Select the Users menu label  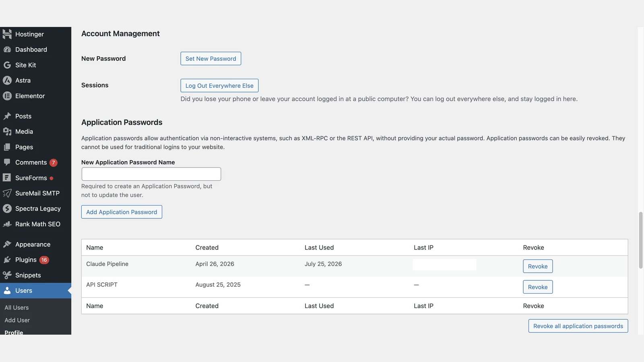tap(24, 290)
